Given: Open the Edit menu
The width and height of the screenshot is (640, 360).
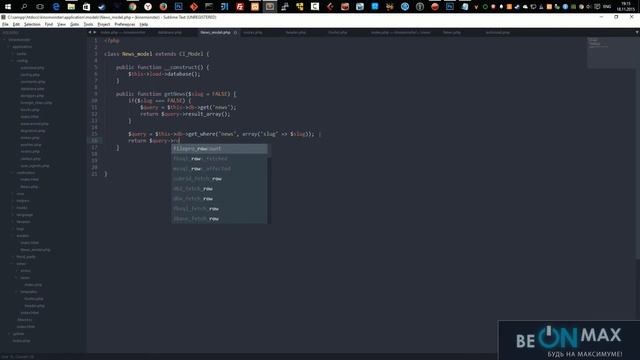Looking at the screenshot, I should [x=16, y=24].
